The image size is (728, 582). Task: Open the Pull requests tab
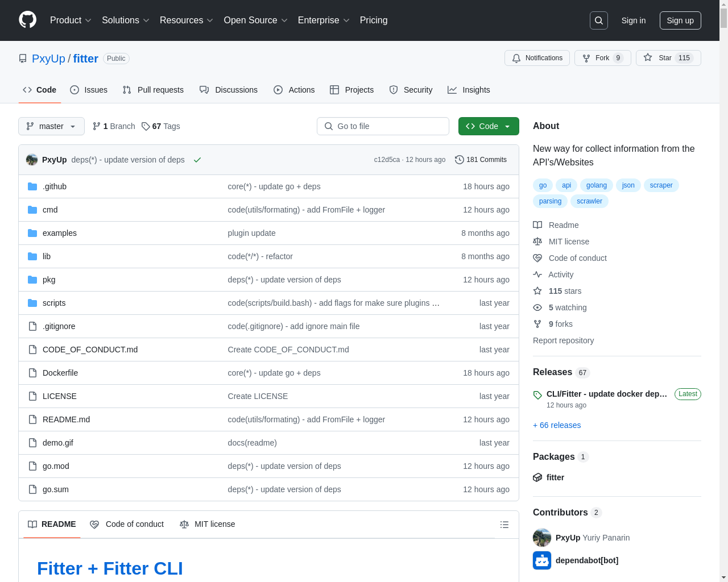(x=153, y=90)
